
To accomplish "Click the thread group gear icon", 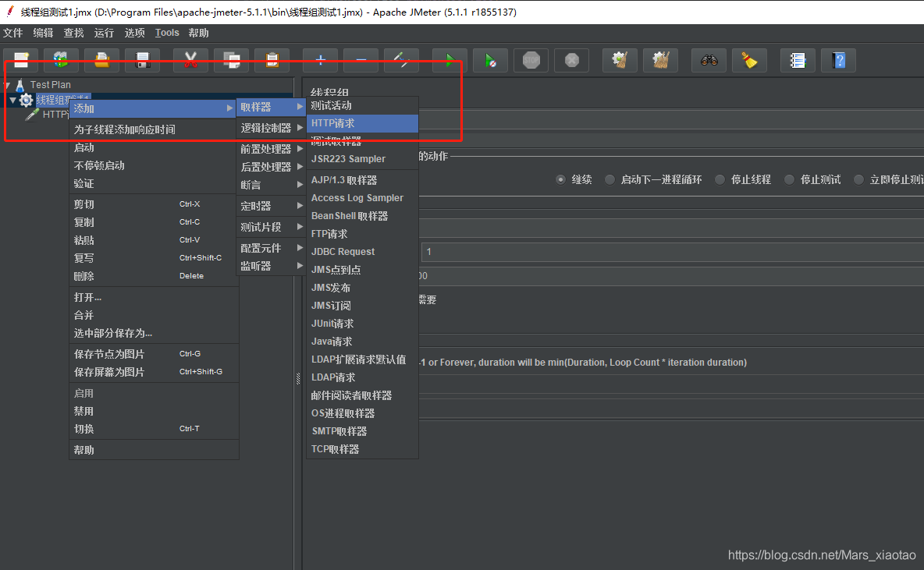I will pyautogui.click(x=26, y=100).
